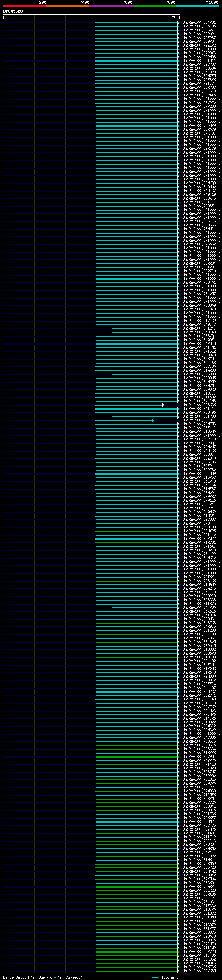Screen dimensions: 222x980
Task: Select hit UniRef100_C3YPZ0
Action: click(x=199, y=103)
